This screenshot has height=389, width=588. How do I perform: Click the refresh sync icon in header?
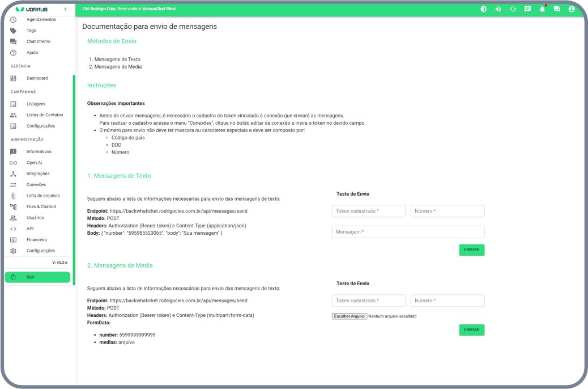point(513,9)
